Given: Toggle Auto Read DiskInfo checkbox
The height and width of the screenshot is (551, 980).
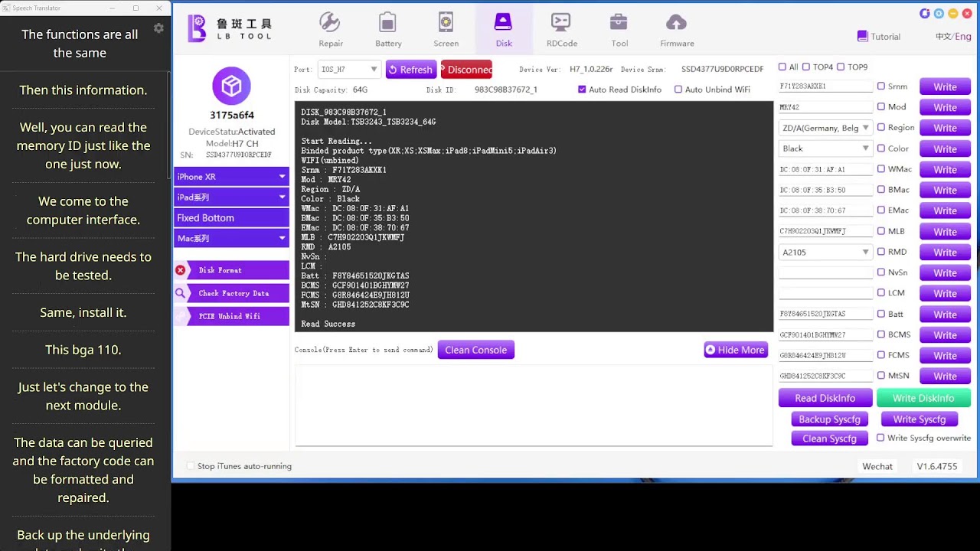Looking at the screenshot, I should click(x=582, y=90).
